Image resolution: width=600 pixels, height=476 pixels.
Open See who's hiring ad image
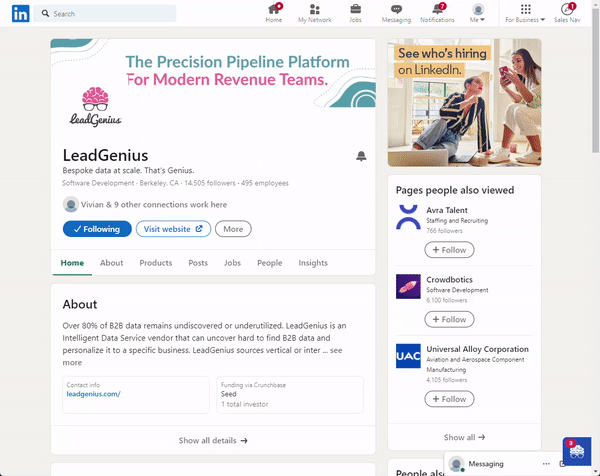pos(465,103)
